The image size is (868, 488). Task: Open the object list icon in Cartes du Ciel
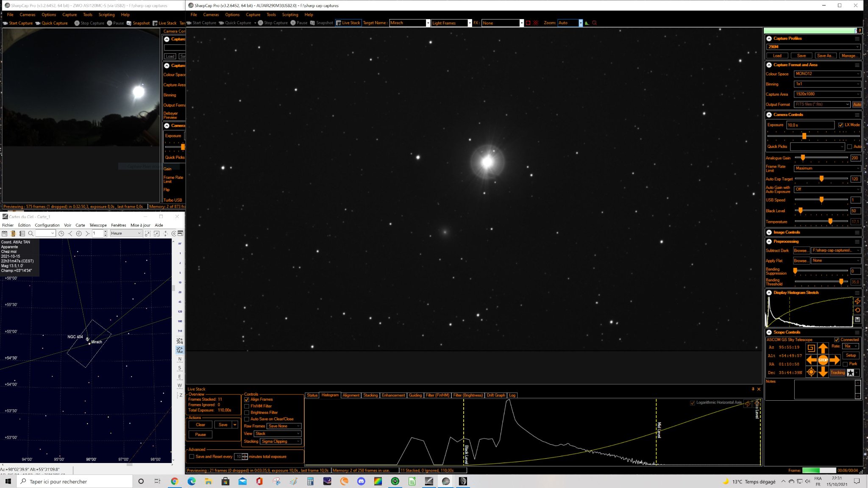point(22,233)
